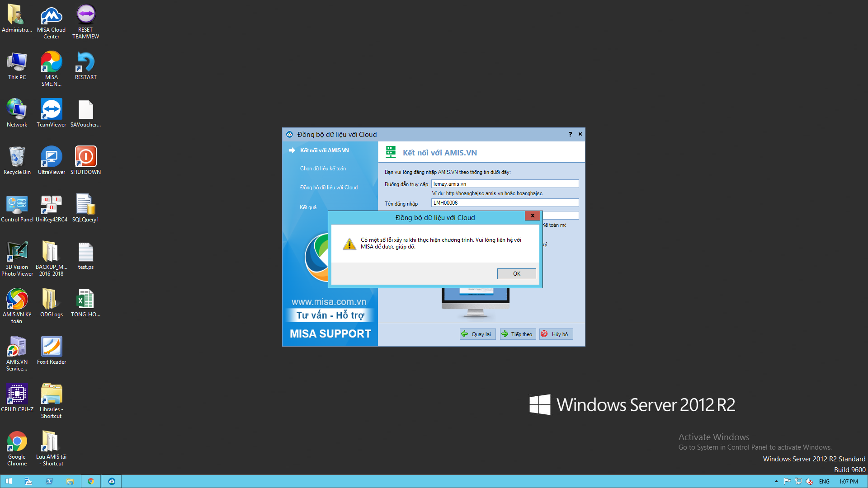Click the ENG language indicator

(x=824, y=482)
